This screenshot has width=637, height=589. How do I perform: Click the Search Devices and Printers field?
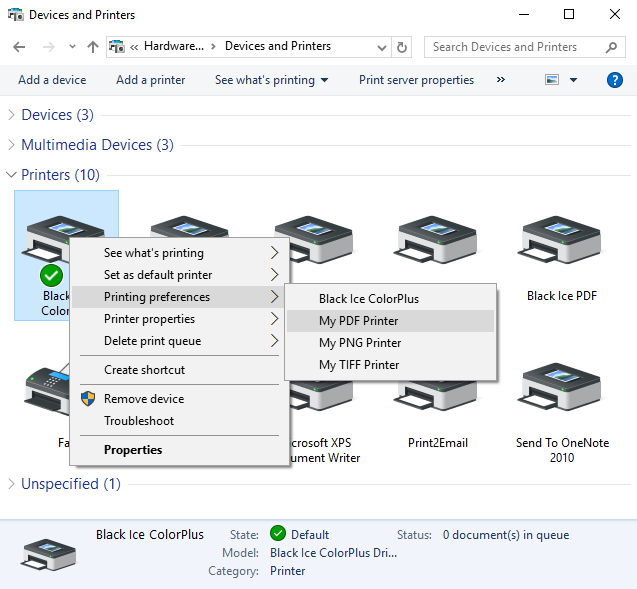pyautogui.click(x=515, y=47)
